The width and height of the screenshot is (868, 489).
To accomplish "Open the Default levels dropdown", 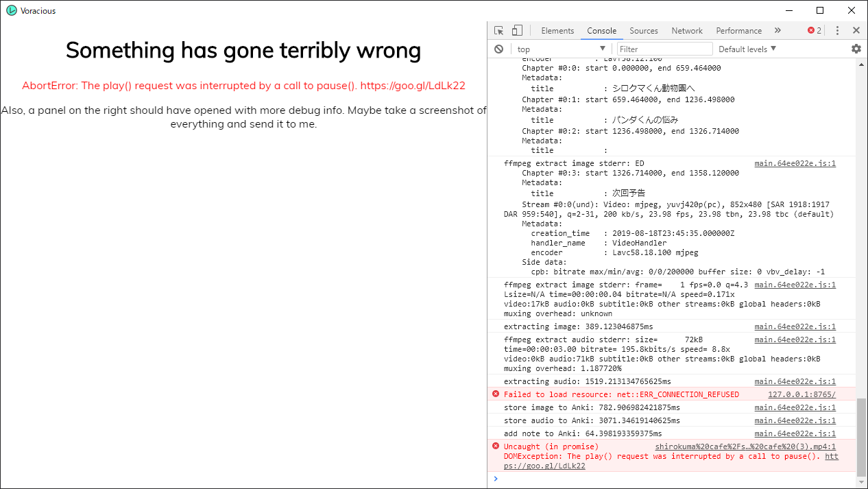I will [747, 49].
